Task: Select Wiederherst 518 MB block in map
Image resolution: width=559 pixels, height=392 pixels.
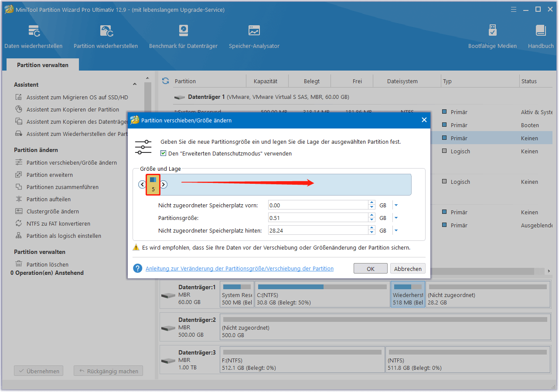Action: (x=408, y=294)
